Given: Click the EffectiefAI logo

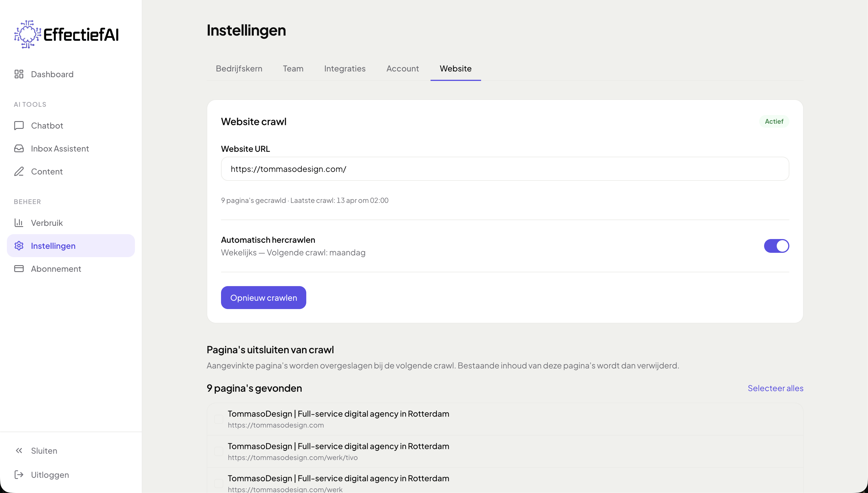Looking at the screenshot, I should tap(66, 34).
